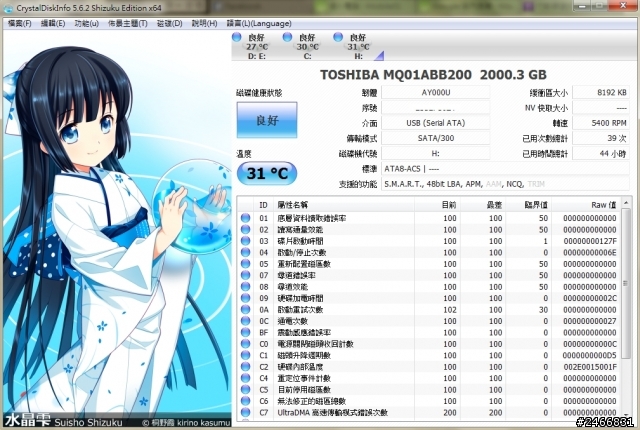
Task: Click the ID column header
Action: click(x=263, y=205)
